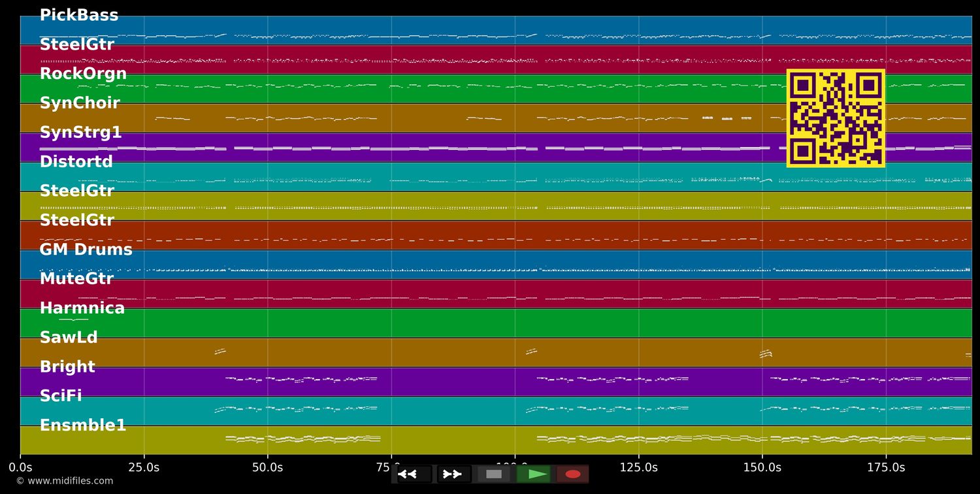This screenshot has width=980, height=494.
Task: Click the 125.0s time axis label
Action: point(638,468)
